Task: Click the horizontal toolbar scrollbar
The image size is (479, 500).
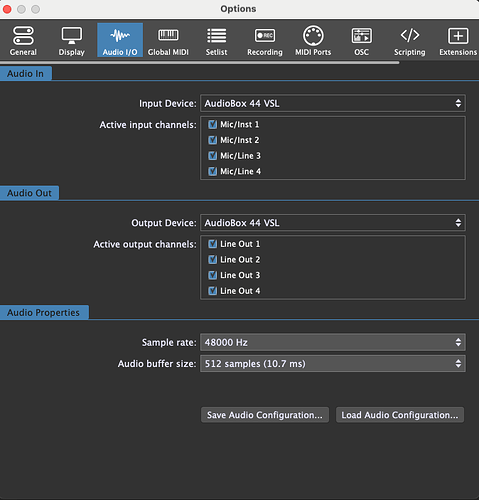Action: click(199, 62)
